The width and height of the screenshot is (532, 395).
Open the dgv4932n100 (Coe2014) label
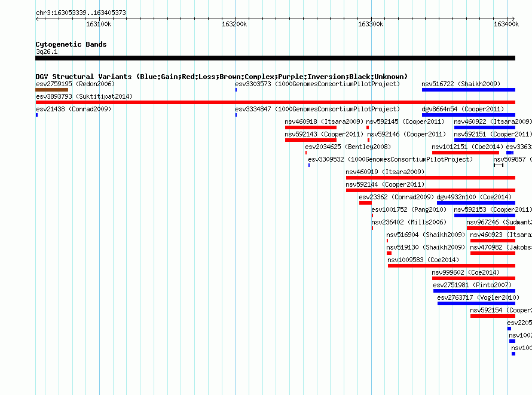tap(474, 197)
